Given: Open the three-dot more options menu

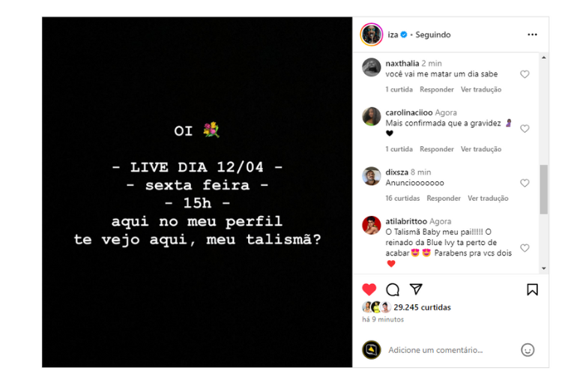Looking at the screenshot, I should click(532, 34).
